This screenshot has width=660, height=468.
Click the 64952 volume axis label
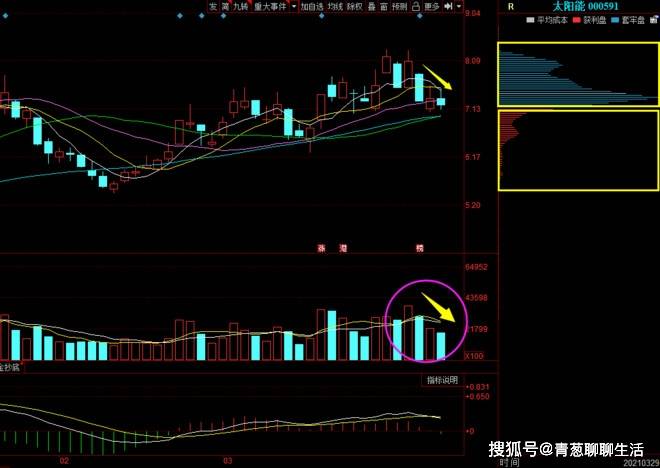tap(476, 267)
